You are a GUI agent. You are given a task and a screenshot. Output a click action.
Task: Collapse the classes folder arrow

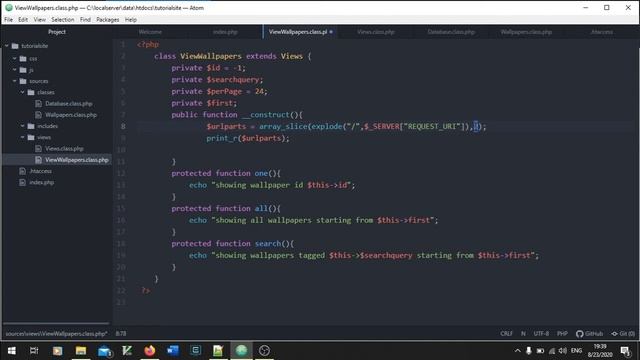(x=22, y=92)
